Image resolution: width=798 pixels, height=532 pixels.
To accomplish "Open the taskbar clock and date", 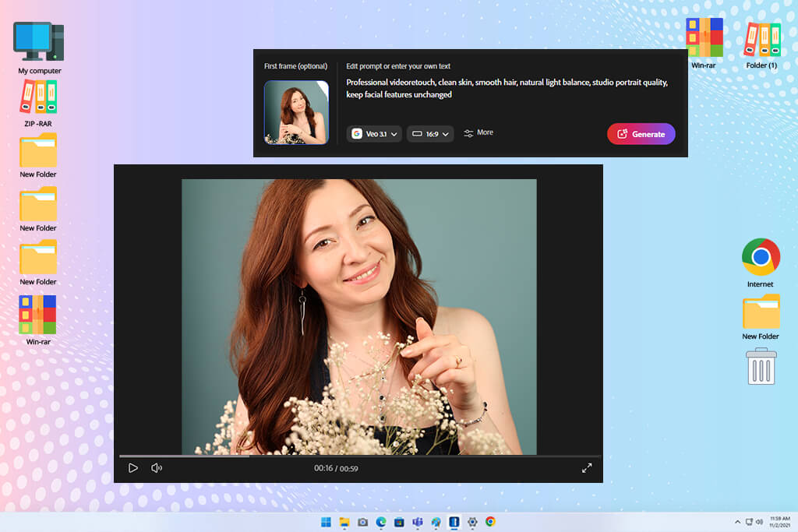I will pos(779,522).
